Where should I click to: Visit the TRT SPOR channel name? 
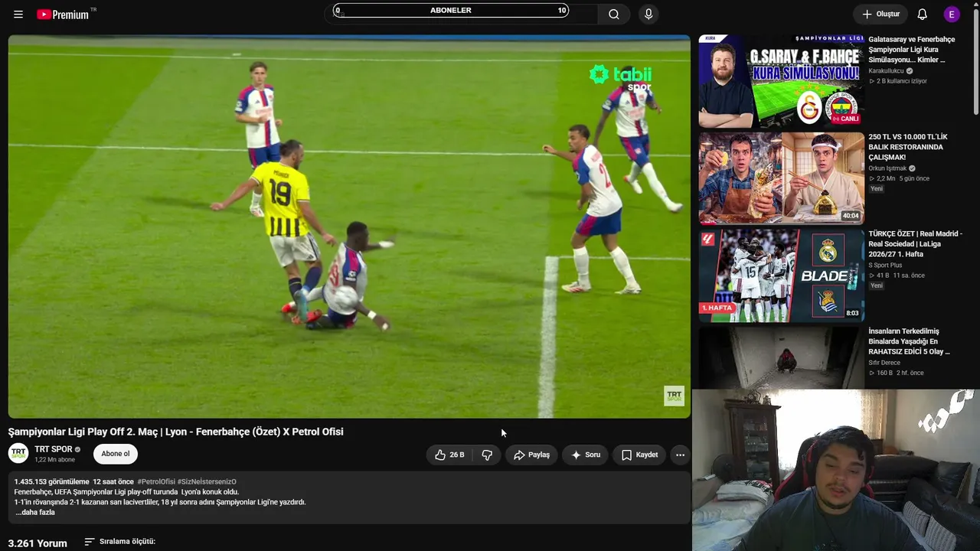(x=54, y=449)
